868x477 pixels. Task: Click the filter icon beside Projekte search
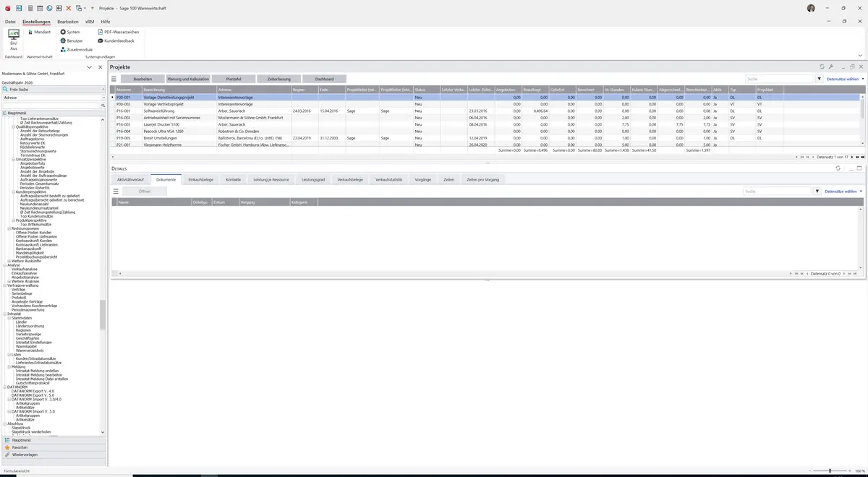(820, 79)
